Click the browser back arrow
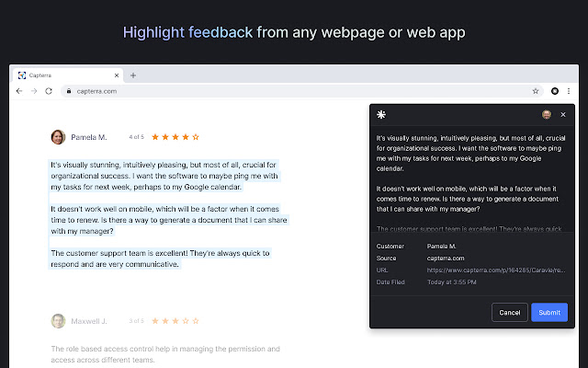 pyautogui.click(x=19, y=91)
